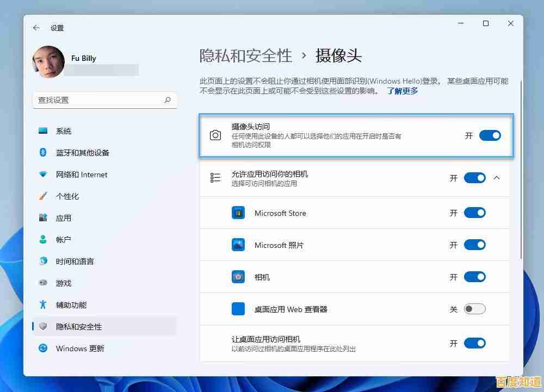Image resolution: width=544 pixels, height=392 pixels.
Task: Select 隐私和安全性 in the sidebar
Action: pyautogui.click(x=79, y=326)
